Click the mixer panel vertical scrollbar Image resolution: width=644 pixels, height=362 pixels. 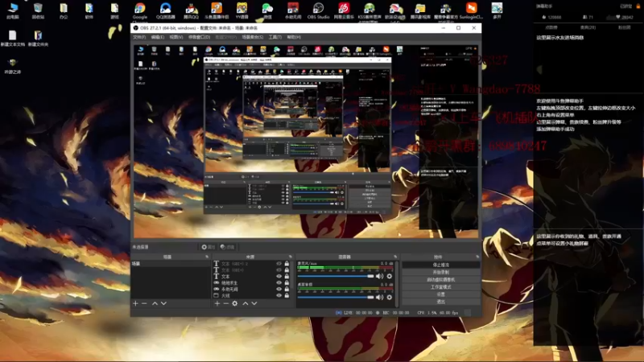397,283
